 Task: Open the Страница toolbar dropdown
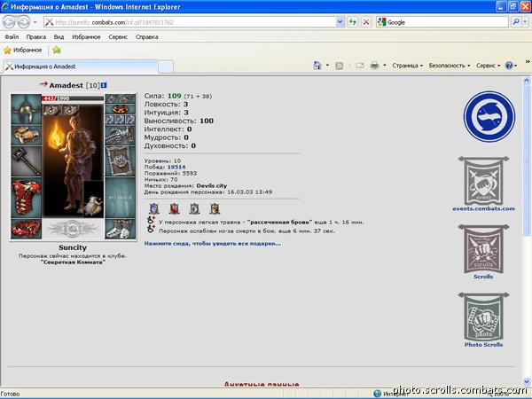coord(408,66)
